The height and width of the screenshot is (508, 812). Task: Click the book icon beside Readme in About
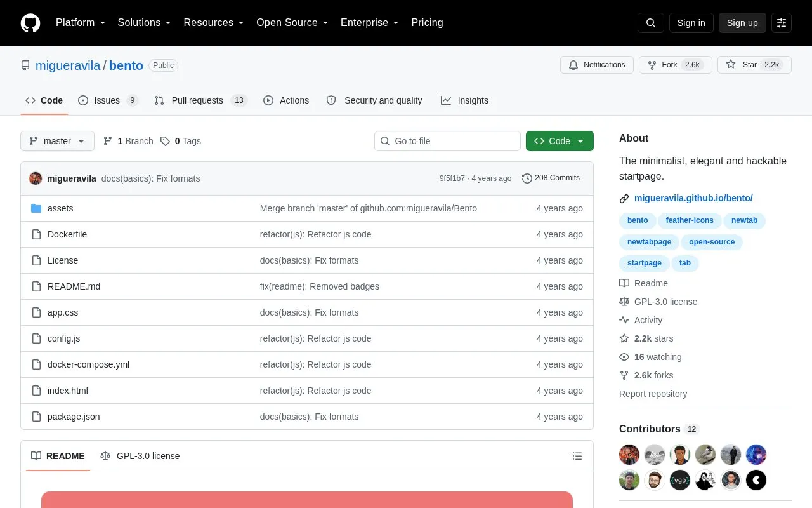(624, 283)
